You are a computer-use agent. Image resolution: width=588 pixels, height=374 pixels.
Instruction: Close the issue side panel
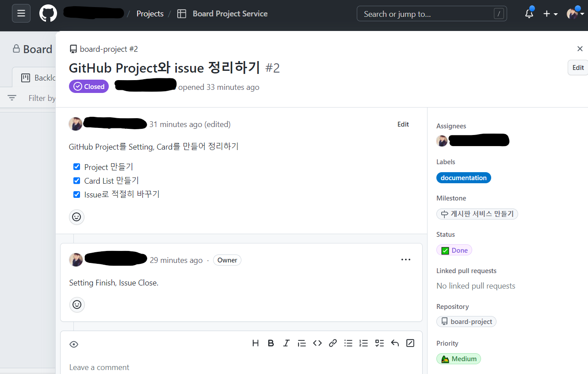(x=580, y=49)
